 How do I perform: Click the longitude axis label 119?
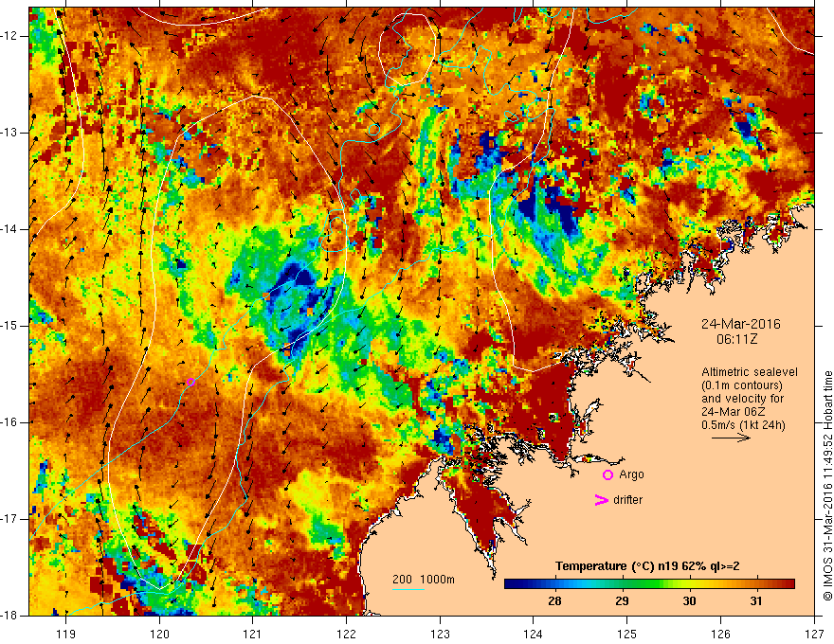pyautogui.click(x=66, y=634)
